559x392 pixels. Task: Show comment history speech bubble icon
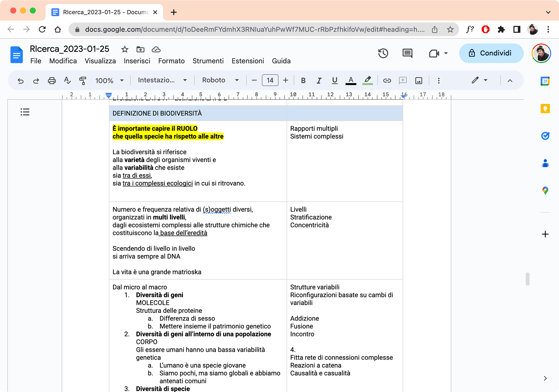(x=407, y=53)
